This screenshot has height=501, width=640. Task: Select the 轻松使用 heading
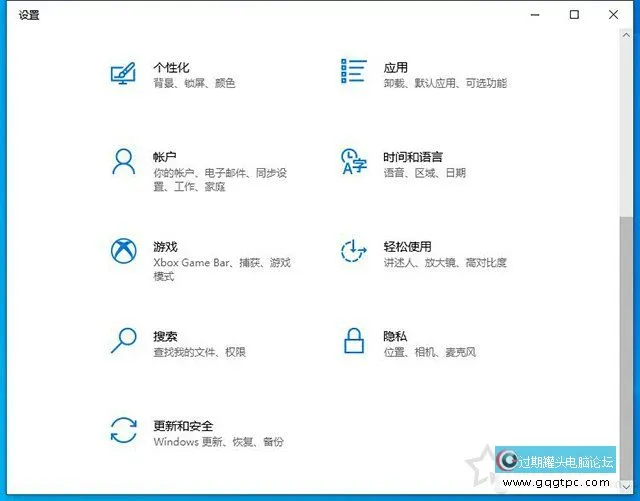coord(407,247)
